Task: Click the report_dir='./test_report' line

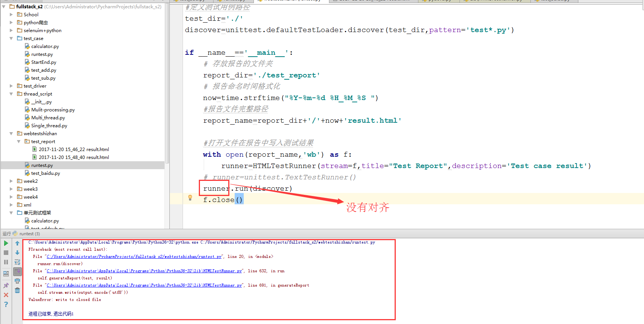Action: click(261, 75)
